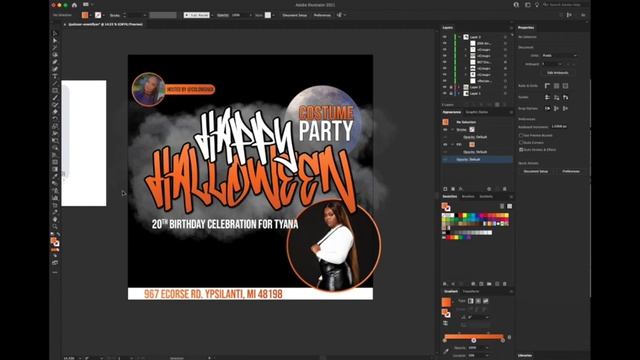The height and width of the screenshot is (360, 640).
Task: Click the Fill swatch in Appearance panel
Action: click(x=472, y=144)
